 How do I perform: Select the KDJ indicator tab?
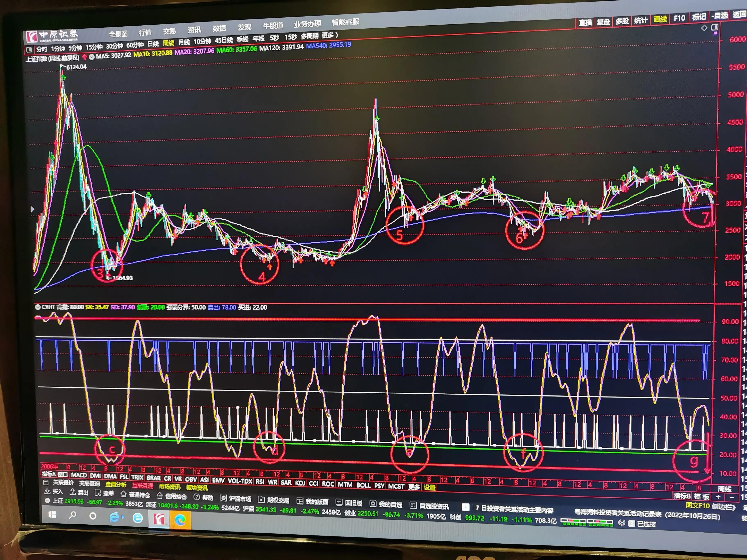(x=300, y=483)
